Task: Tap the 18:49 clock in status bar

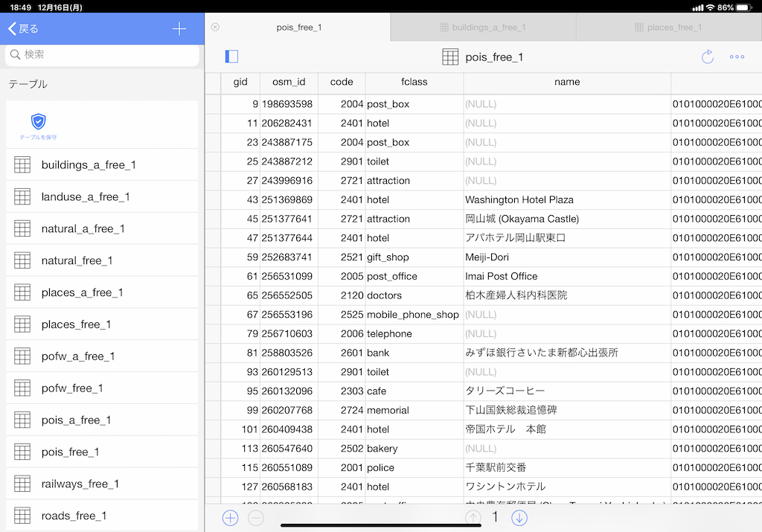Action: click(x=20, y=7)
